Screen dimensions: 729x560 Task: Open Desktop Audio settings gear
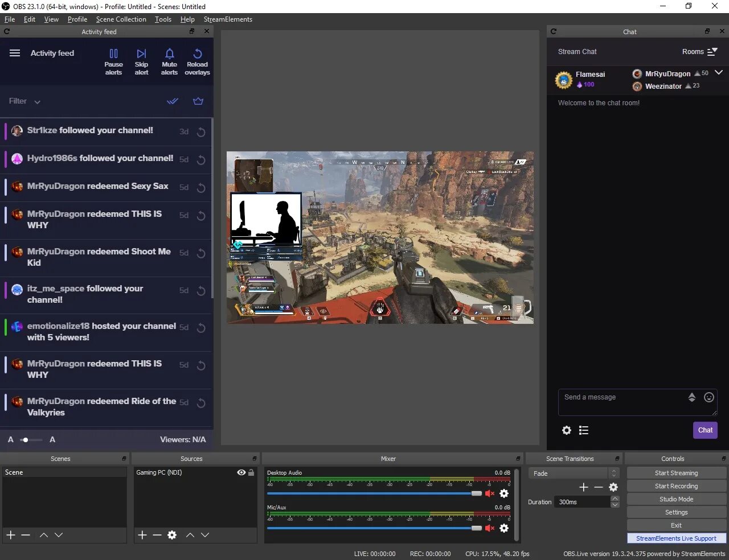[504, 493]
